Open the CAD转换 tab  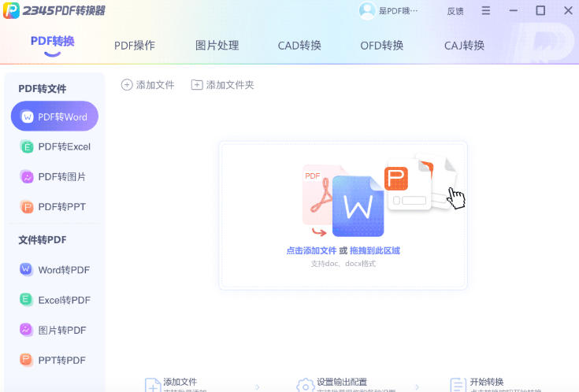tap(299, 46)
